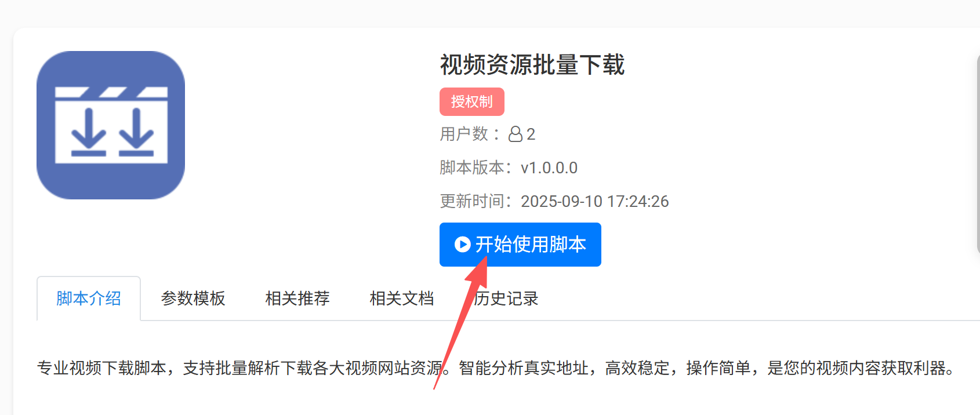Click the red 授权制 badge
Image resolution: width=980 pixels, height=415 pixels.
click(472, 102)
